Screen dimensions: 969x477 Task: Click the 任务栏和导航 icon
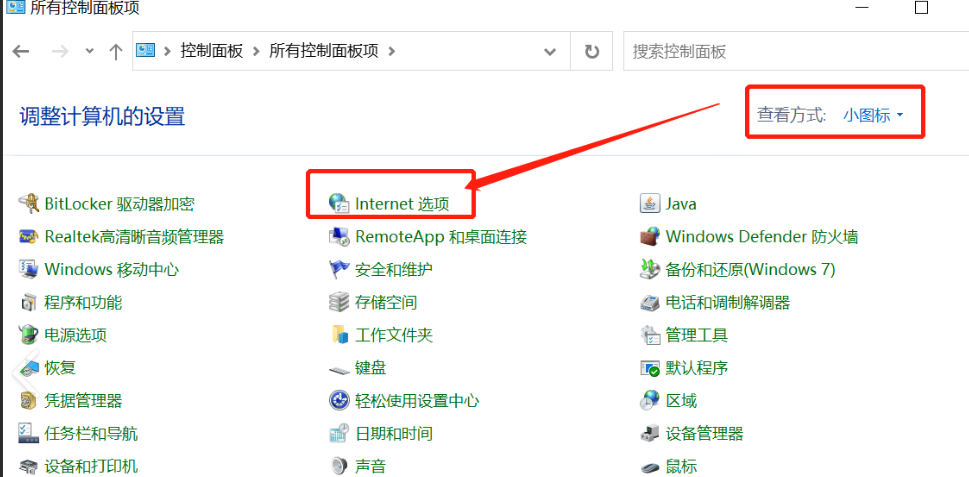click(29, 433)
